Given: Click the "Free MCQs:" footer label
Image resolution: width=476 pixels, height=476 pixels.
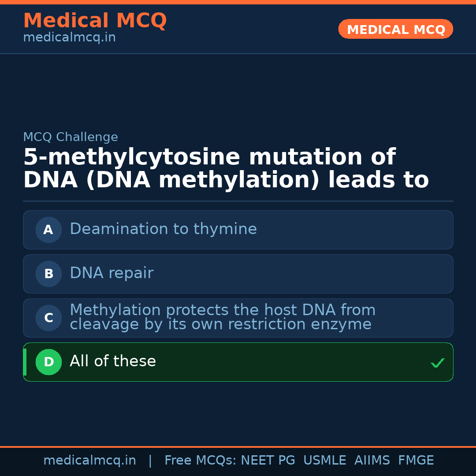Looking at the screenshot, I should point(201,461).
